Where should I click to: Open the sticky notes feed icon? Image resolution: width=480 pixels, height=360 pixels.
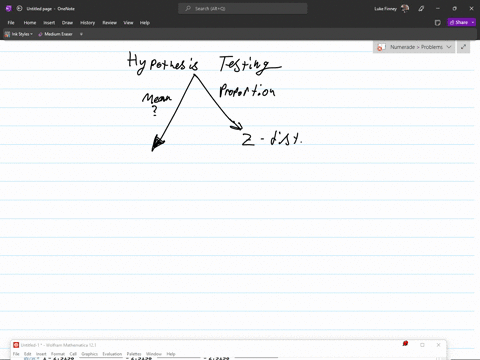point(438,23)
